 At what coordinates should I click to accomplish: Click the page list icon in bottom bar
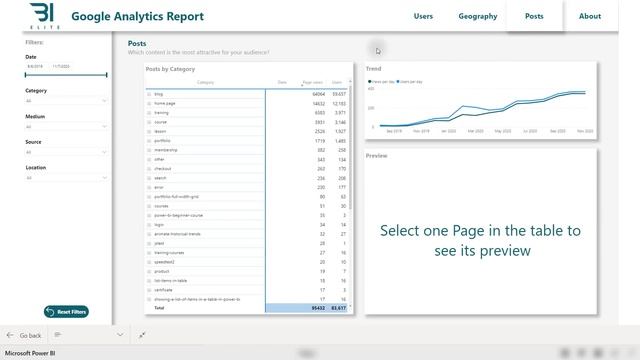(58, 335)
